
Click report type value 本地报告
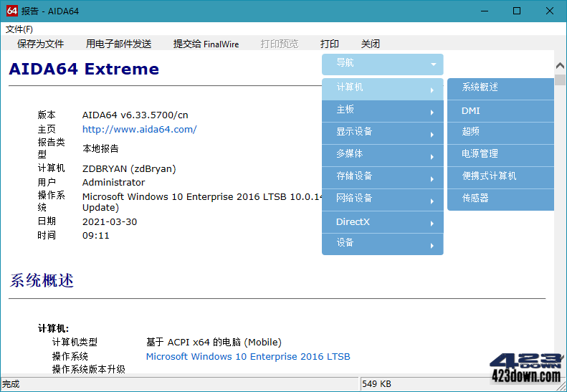(x=100, y=148)
